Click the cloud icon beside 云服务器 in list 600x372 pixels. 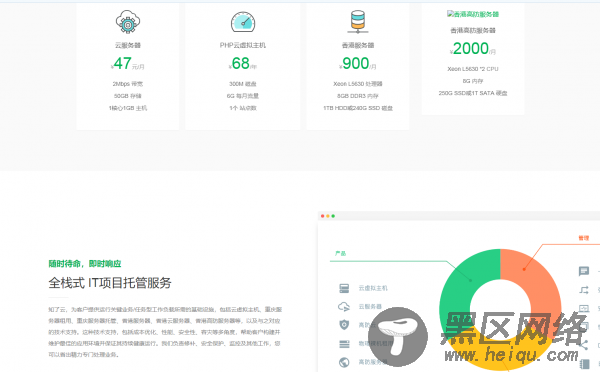[x=344, y=307]
